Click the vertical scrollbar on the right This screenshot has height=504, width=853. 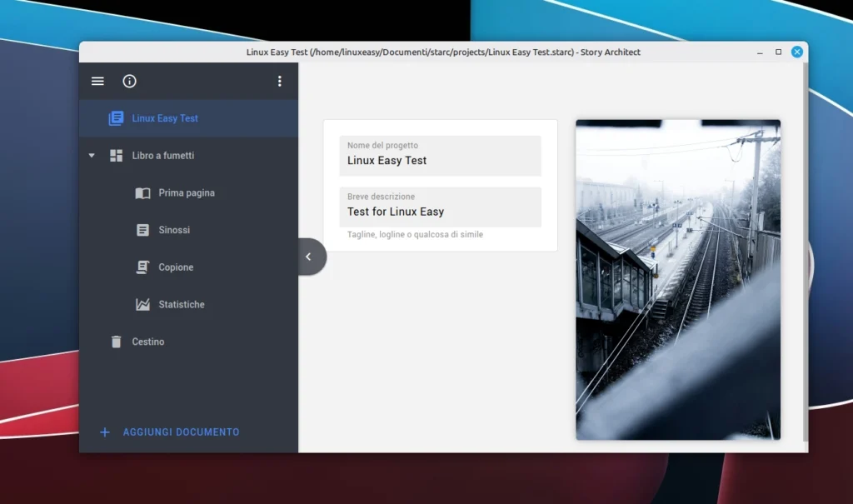tap(804, 250)
